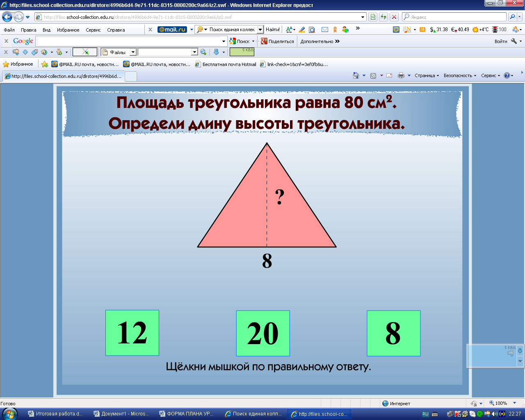The height and width of the screenshot is (420, 525).
Task: Switch to Поиск единая колл taskbar item
Action: [x=253, y=414]
